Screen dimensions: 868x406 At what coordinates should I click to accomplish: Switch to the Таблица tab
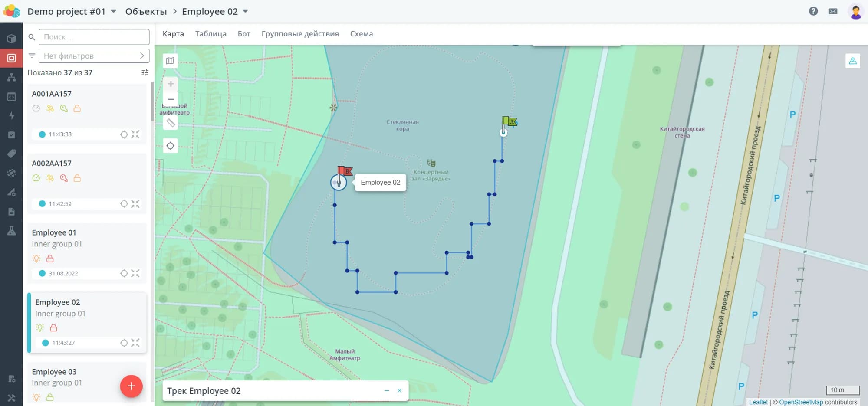coord(210,34)
